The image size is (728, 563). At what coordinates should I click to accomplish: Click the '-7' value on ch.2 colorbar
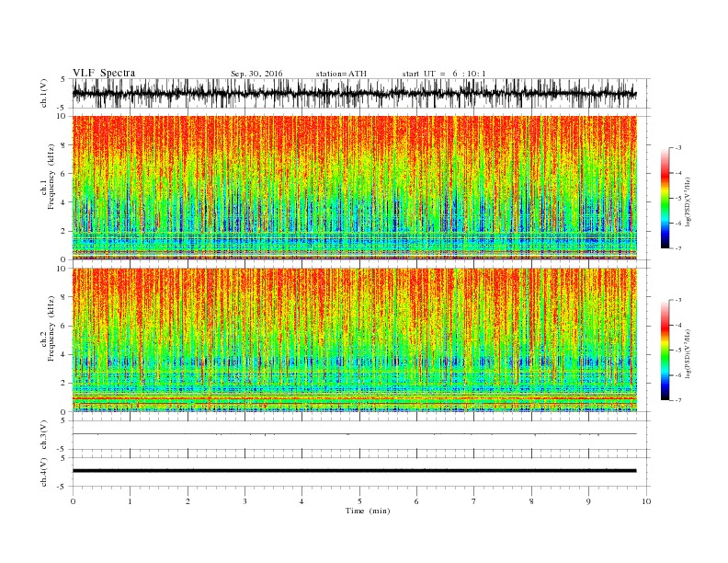pos(678,400)
